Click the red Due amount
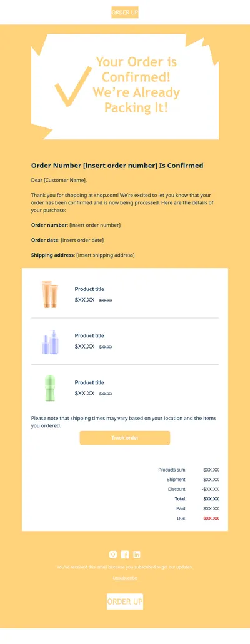250x644 pixels. 211,518
